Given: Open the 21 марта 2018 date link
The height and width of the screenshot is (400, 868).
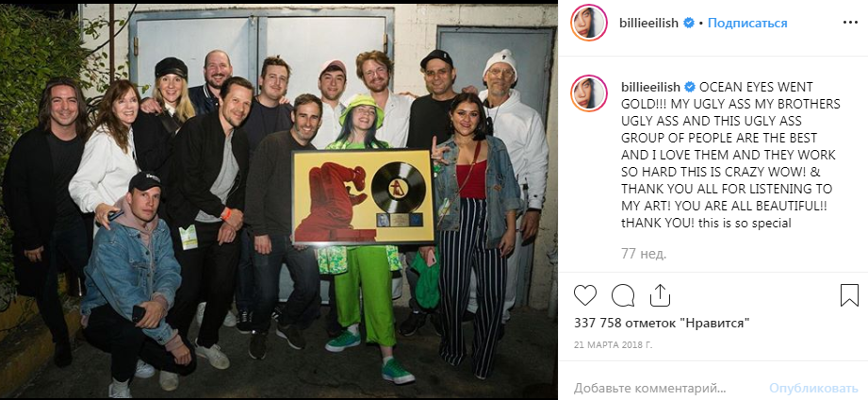Looking at the screenshot, I should 614,345.
